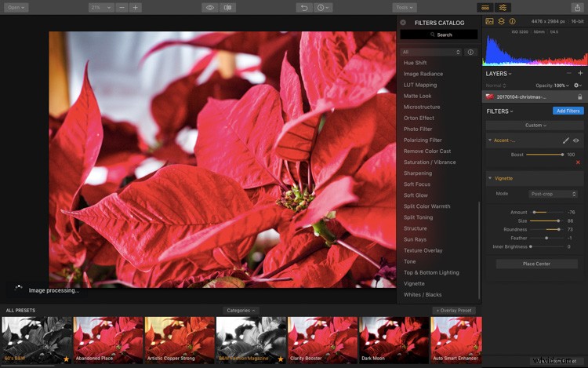Click the Overlay Preset button
The width and height of the screenshot is (588, 368).
(454, 311)
